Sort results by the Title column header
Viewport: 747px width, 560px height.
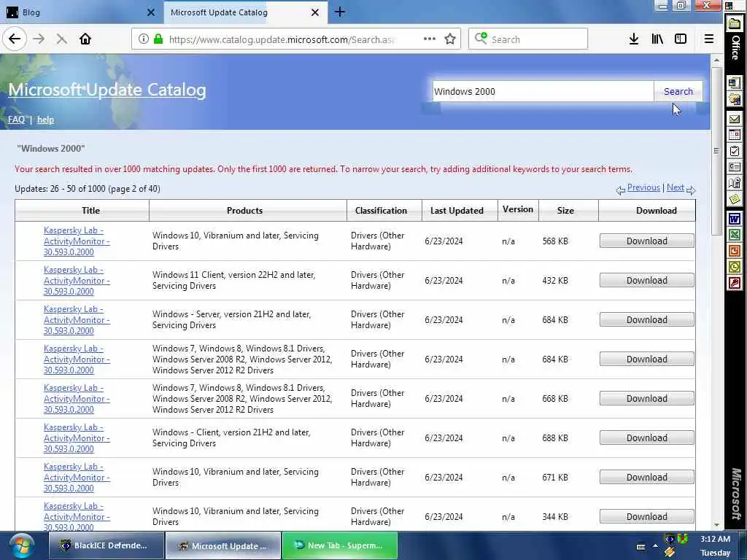coord(90,211)
